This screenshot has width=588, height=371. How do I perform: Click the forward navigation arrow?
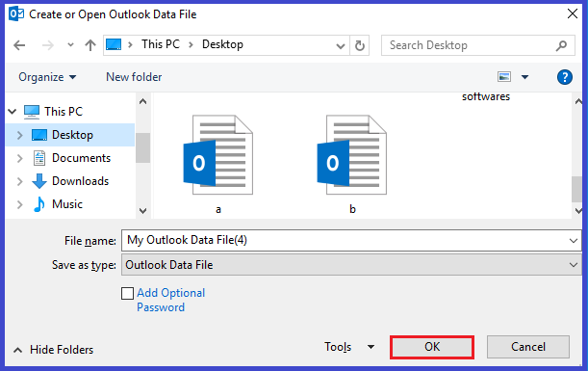[47, 45]
